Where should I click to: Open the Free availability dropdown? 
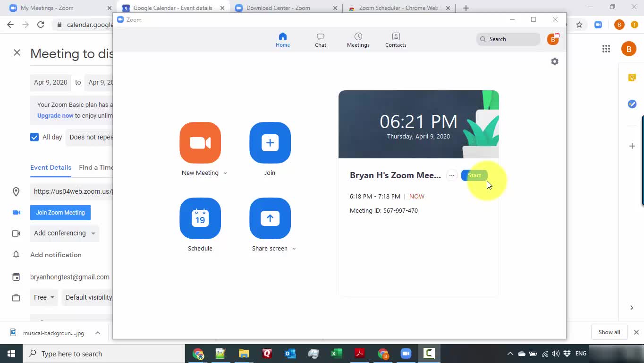click(x=44, y=297)
